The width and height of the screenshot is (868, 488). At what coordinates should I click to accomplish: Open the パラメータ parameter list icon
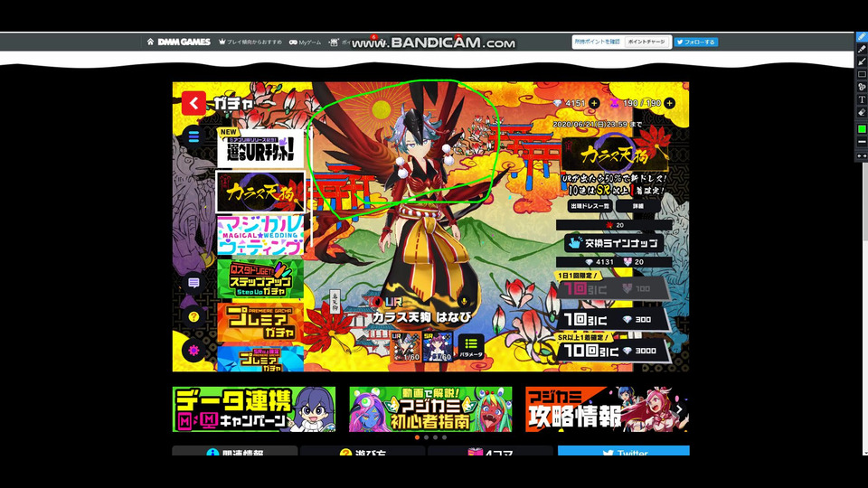point(471,347)
